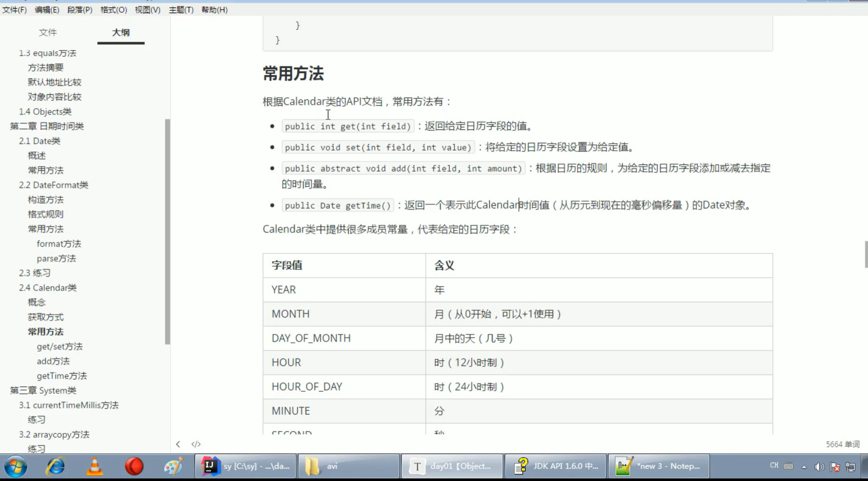Navigate to 第三章 System类 heading
The image size is (868, 481).
click(x=43, y=390)
